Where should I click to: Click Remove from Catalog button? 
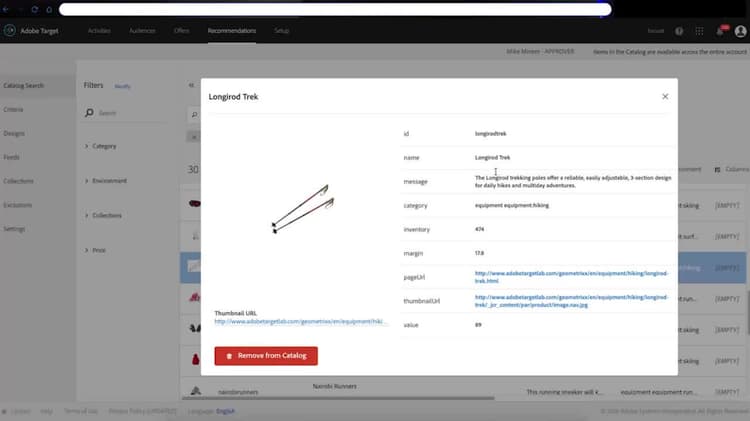tap(266, 356)
